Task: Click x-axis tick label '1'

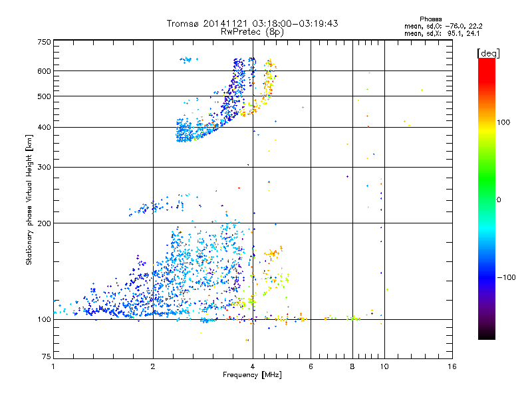Action: [x=53, y=366]
